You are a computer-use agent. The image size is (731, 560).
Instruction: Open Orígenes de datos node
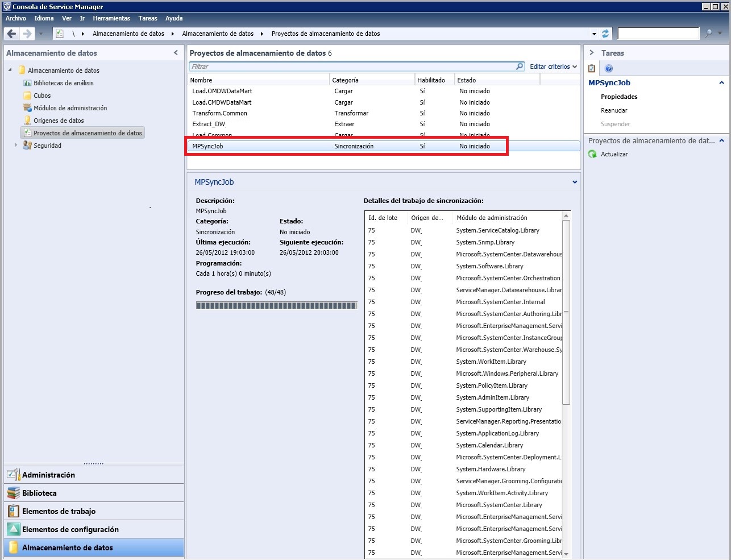pyautogui.click(x=58, y=121)
